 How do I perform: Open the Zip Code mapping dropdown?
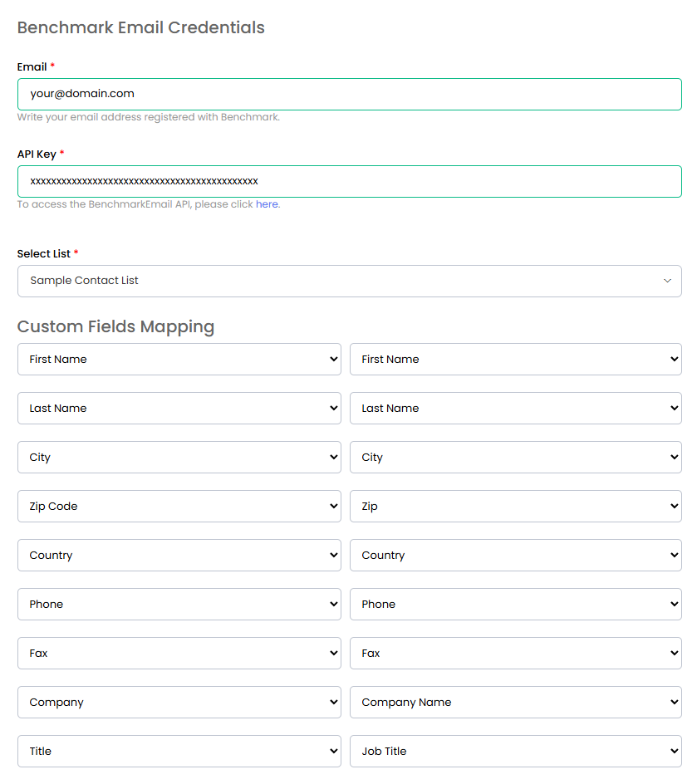click(179, 506)
